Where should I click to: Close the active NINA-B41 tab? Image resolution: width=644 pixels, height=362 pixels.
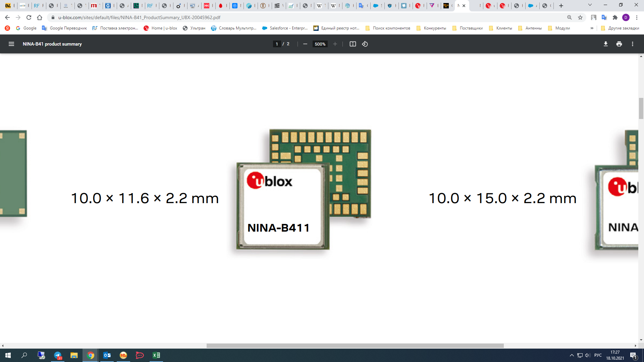[x=464, y=6]
